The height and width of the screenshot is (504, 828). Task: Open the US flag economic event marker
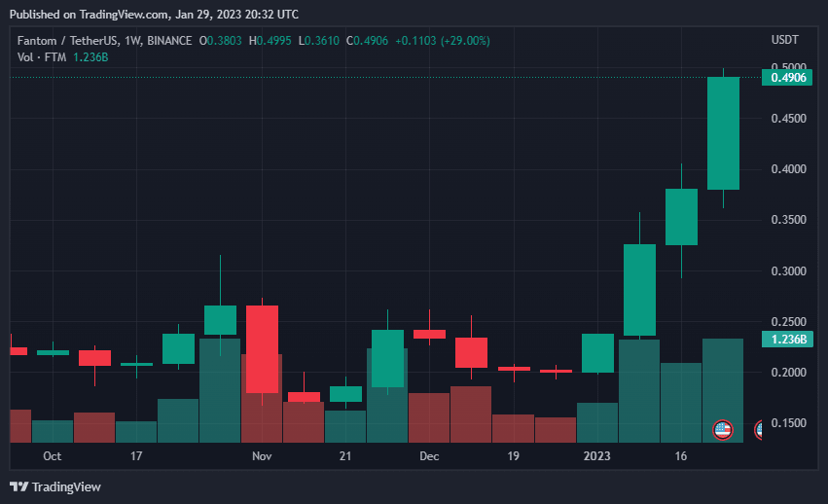tap(722, 429)
